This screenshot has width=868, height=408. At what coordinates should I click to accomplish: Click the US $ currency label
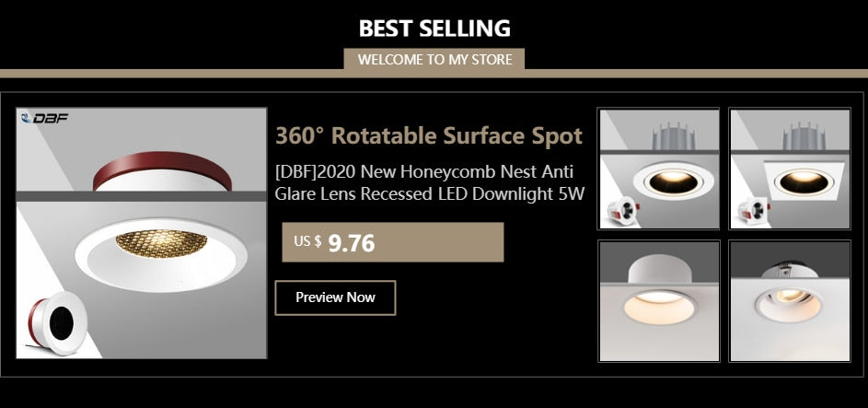307,241
